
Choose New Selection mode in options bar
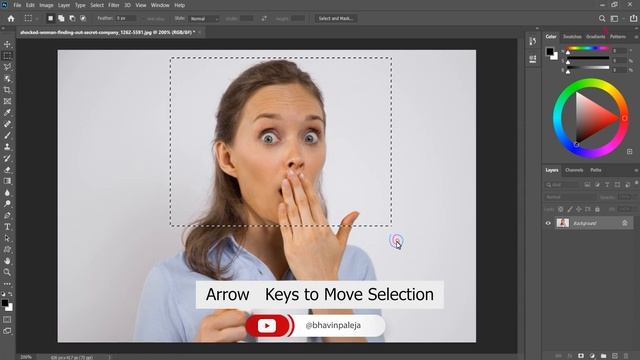click(50, 18)
